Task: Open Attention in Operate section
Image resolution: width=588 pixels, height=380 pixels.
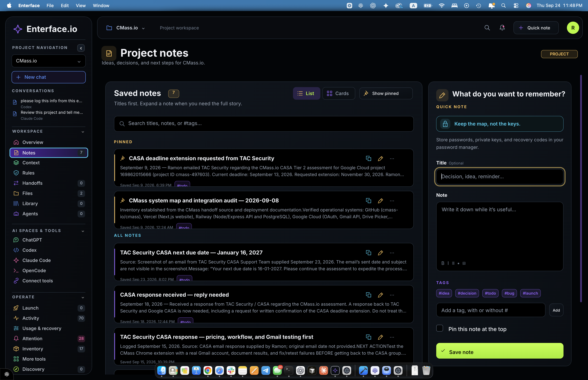Action: (49, 338)
